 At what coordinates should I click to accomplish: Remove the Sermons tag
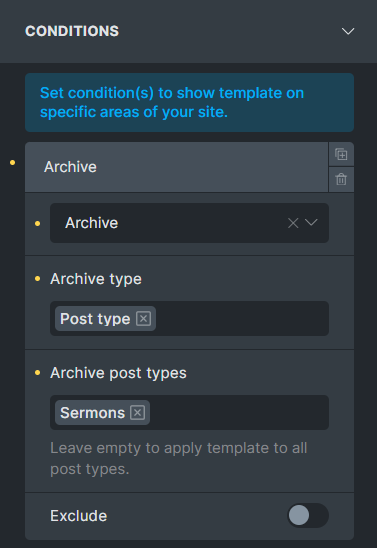[137, 413]
